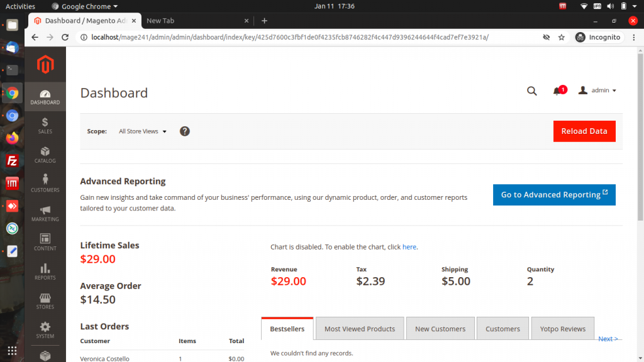Image resolution: width=644 pixels, height=362 pixels.
Task: Open the Customers sidebar section
Action: pos(45,184)
